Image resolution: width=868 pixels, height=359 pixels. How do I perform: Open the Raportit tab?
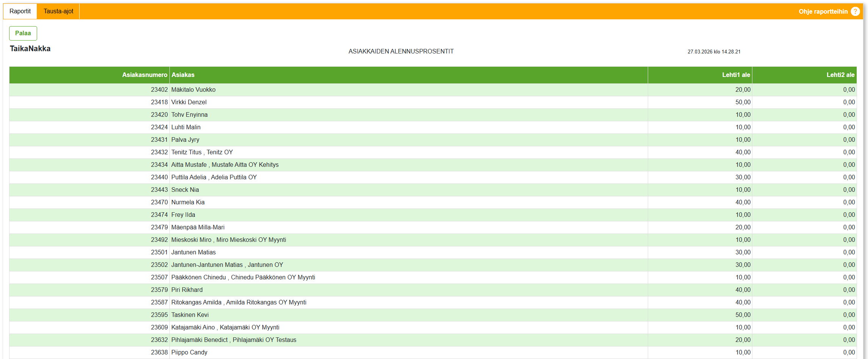[20, 11]
